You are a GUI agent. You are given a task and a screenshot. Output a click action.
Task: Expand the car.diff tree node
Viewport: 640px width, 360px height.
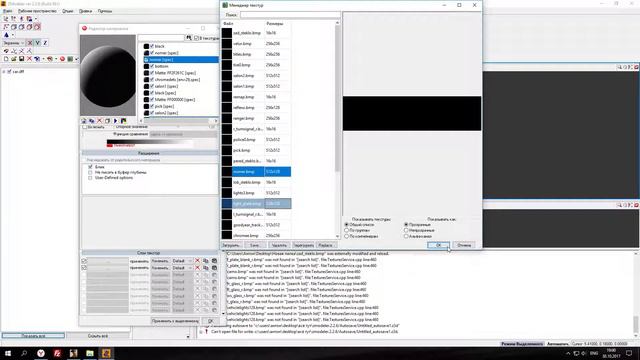tap(4, 71)
